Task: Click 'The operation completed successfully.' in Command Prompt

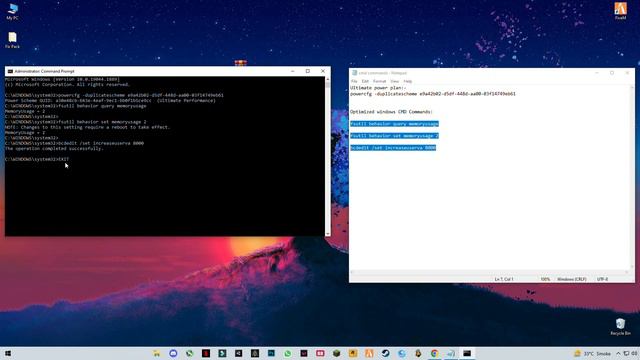Action: click(x=54, y=149)
